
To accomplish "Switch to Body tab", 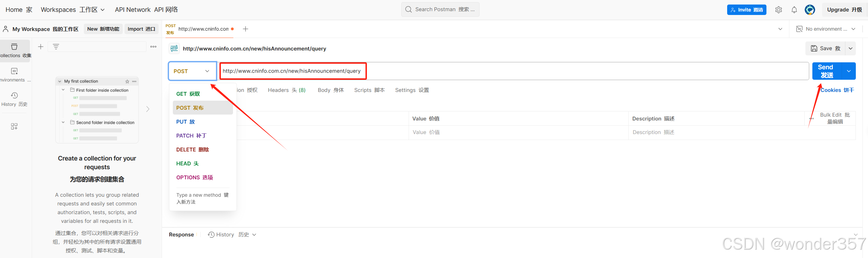I will (331, 90).
